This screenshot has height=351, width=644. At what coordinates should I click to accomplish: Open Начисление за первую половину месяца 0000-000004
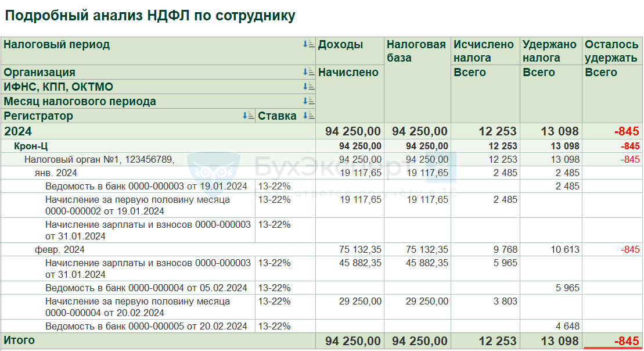click(x=138, y=307)
